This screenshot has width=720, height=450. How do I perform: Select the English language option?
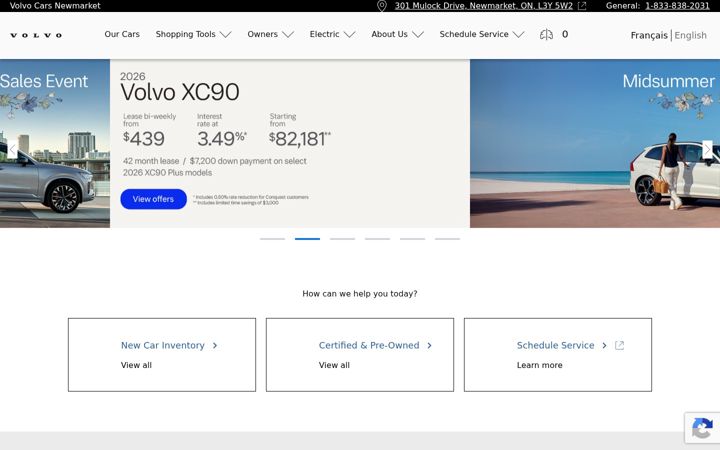click(x=690, y=35)
